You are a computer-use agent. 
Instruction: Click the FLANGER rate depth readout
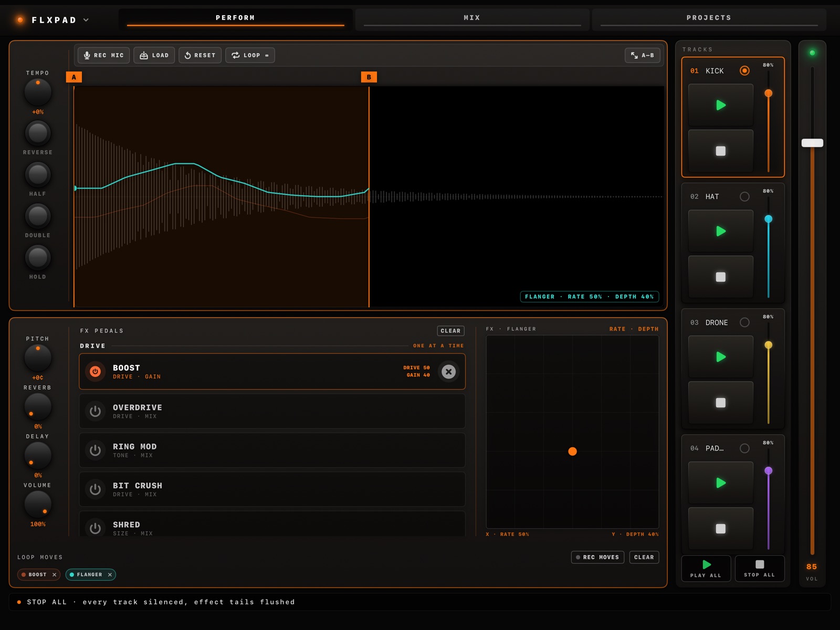click(590, 297)
